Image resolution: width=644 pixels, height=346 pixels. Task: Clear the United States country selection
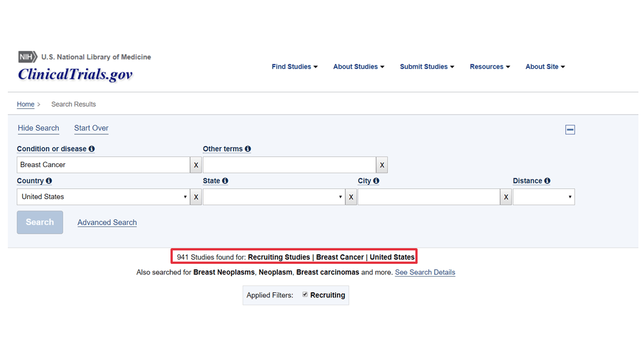tap(196, 197)
